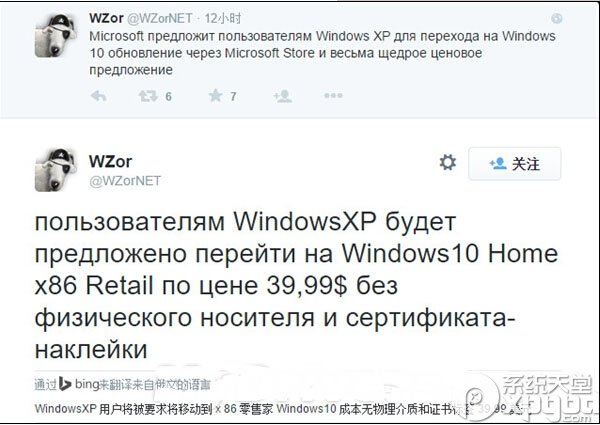Open the bold WZor name in the main tweet
The height and width of the screenshot is (425, 600).
pos(110,161)
